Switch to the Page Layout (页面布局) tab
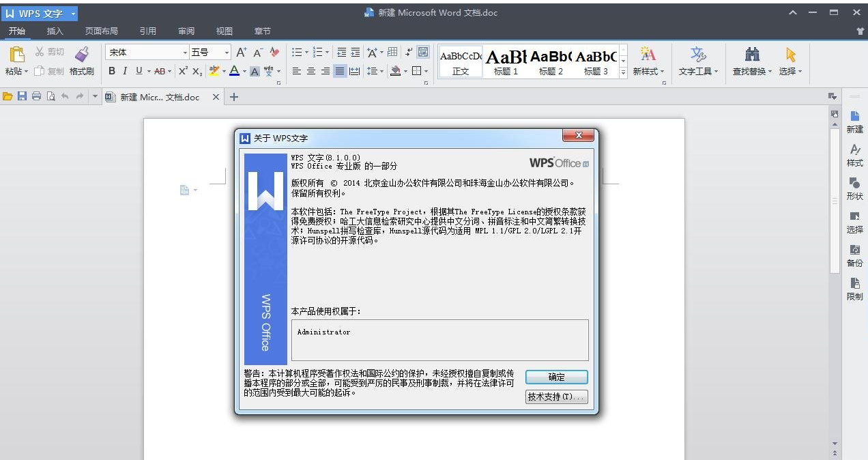The width and height of the screenshot is (868, 460). (101, 31)
